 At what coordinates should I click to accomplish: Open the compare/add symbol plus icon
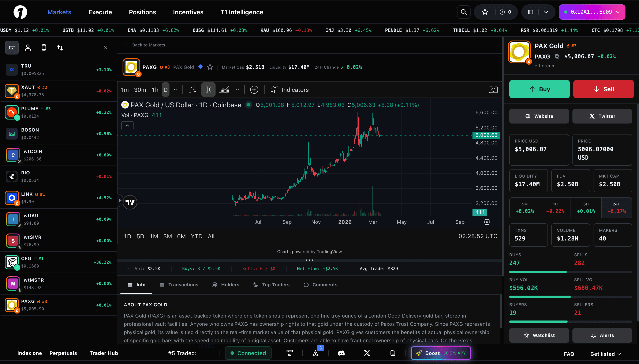tap(254, 90)
